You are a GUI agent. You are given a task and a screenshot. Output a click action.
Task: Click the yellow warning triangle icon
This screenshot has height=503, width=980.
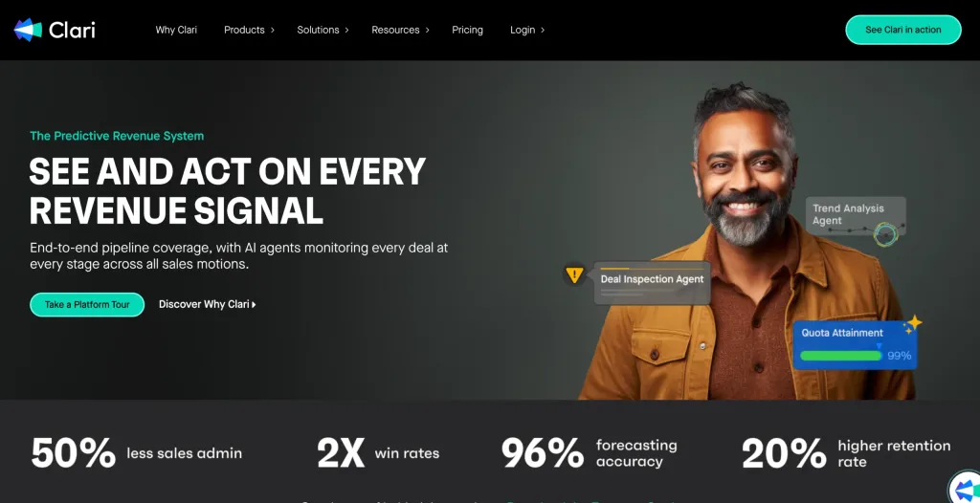[574, 275]
